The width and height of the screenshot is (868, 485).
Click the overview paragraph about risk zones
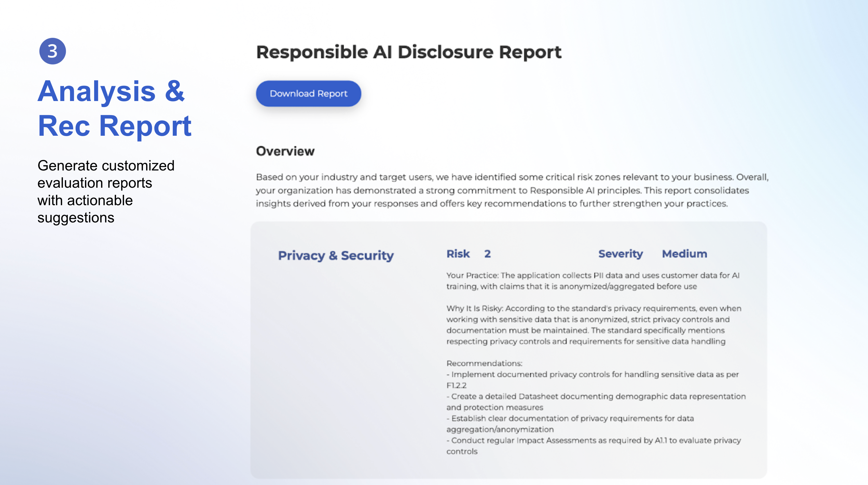[511, 190]
